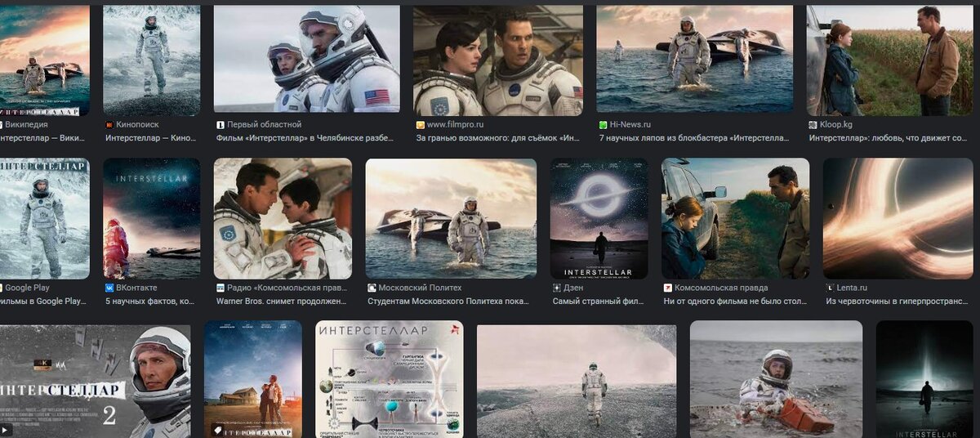Open the dark light-beam silhouette poster

coord(924,379)
